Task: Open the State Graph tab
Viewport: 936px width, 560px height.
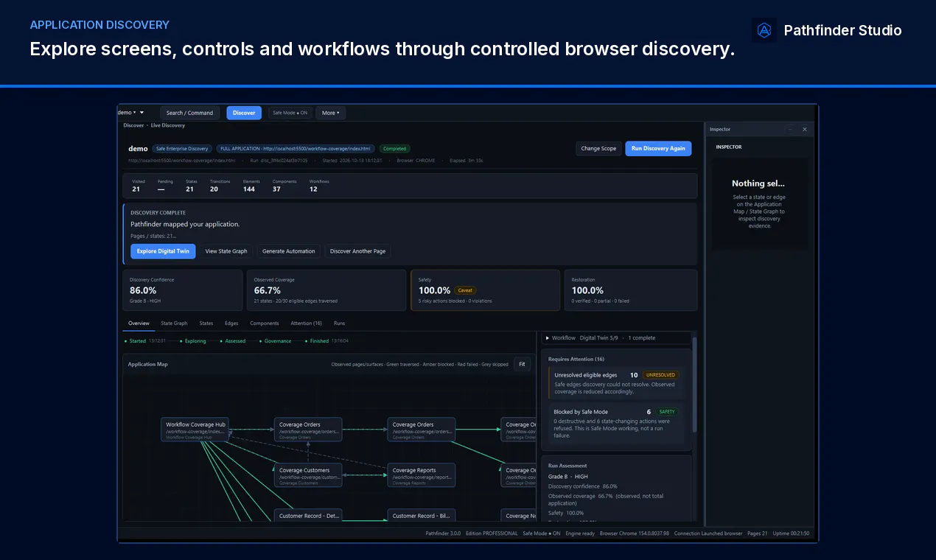Action: [174, 323]
